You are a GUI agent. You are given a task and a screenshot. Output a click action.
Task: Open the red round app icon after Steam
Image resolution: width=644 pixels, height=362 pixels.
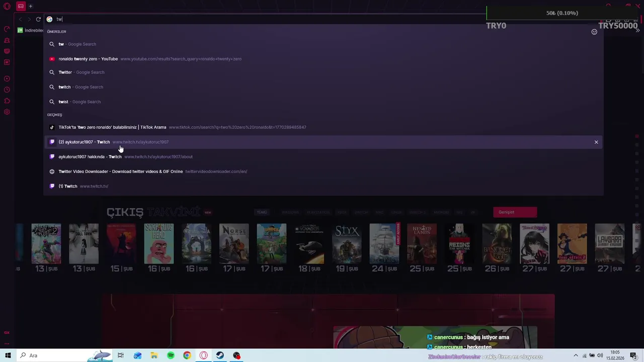(236, 355)
